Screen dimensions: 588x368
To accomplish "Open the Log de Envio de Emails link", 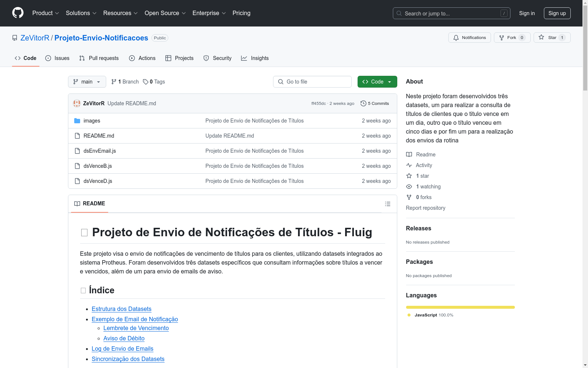I will (x=122, y=349).
